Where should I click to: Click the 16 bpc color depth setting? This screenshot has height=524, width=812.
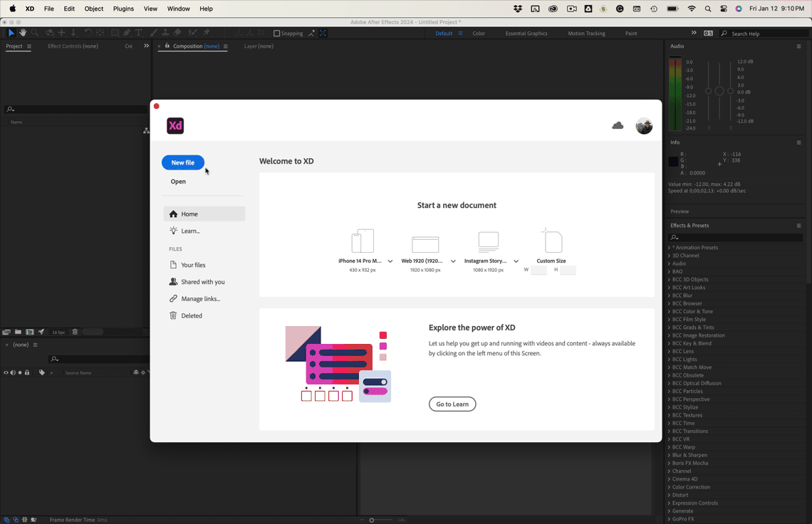[x=58, y=332]
